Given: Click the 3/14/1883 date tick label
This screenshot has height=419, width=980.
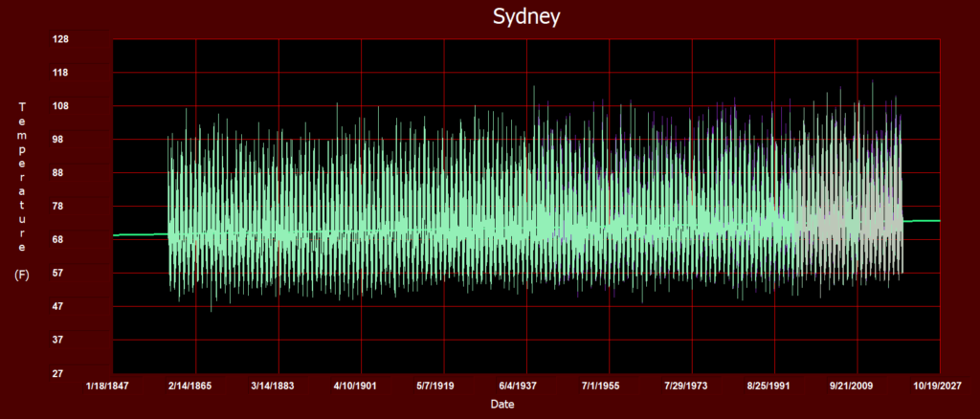Looking at the screenshot, I should coord(273,386).
